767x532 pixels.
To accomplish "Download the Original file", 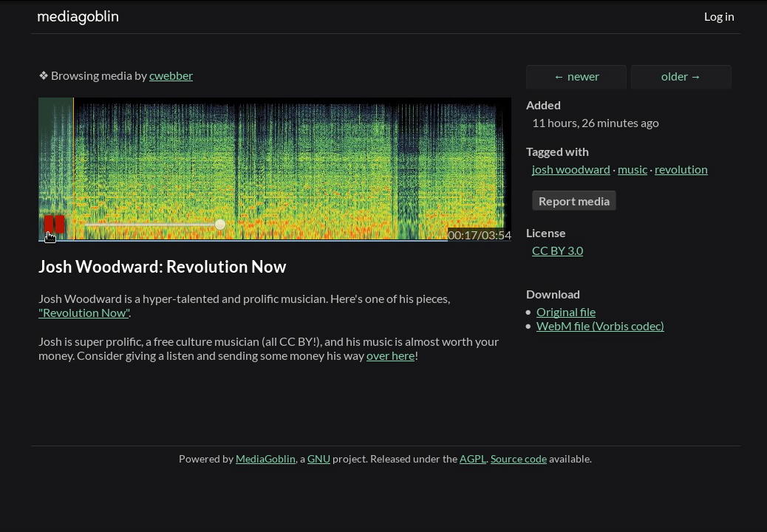I will pyautogui.click(x=566, y=312).
